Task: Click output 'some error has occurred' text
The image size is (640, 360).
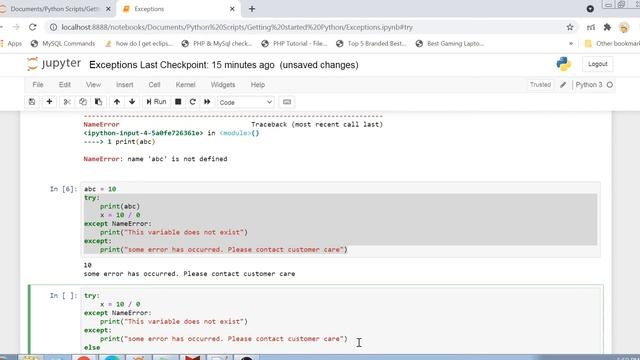Action: tap(189, 274)
